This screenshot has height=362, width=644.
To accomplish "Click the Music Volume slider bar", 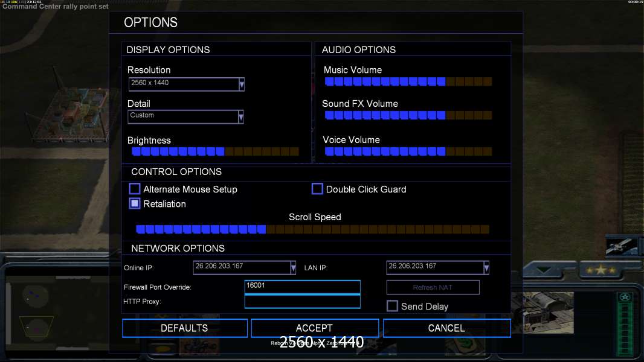I will coord(408,82).
